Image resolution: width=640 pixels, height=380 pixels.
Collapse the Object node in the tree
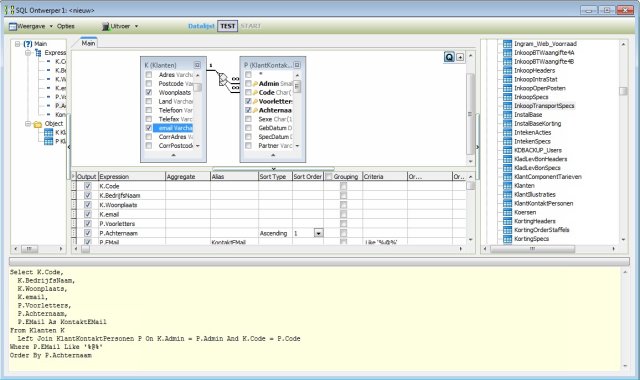(28, 124)
